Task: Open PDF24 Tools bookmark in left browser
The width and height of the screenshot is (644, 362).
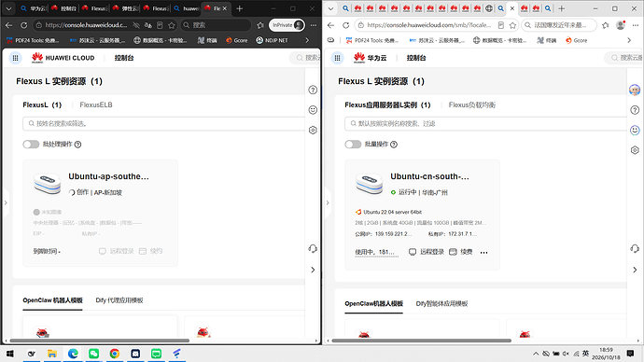Action: coord(34,41)
